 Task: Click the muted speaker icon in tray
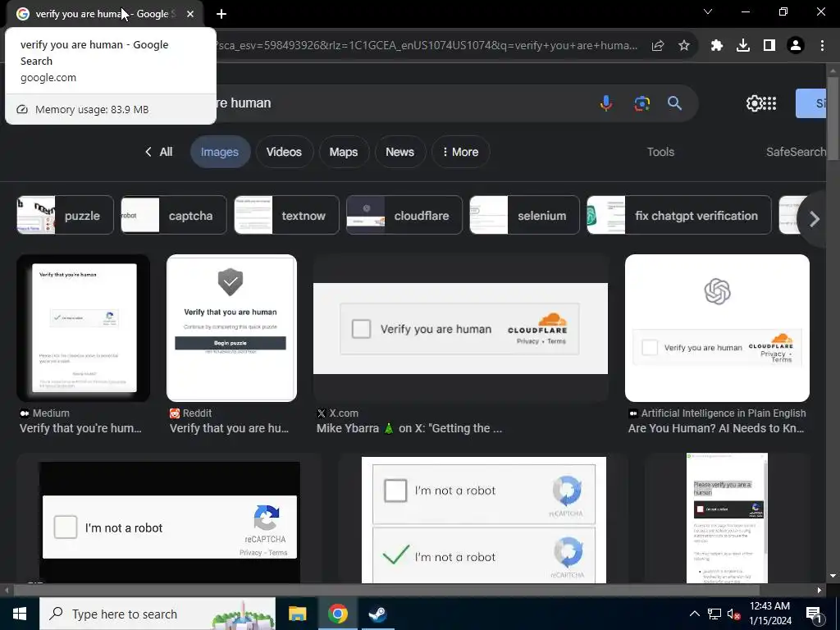tap(733, 614)
